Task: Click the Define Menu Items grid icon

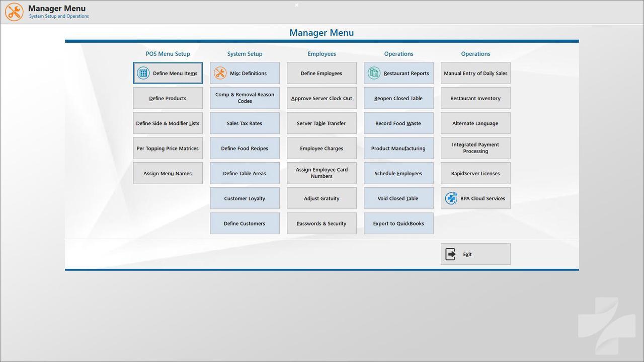Action: pos(143,73)
